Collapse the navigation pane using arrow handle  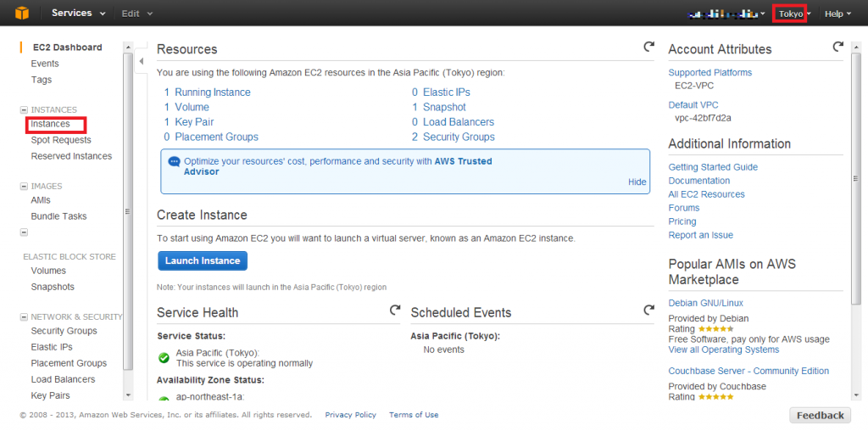(142, 61)
